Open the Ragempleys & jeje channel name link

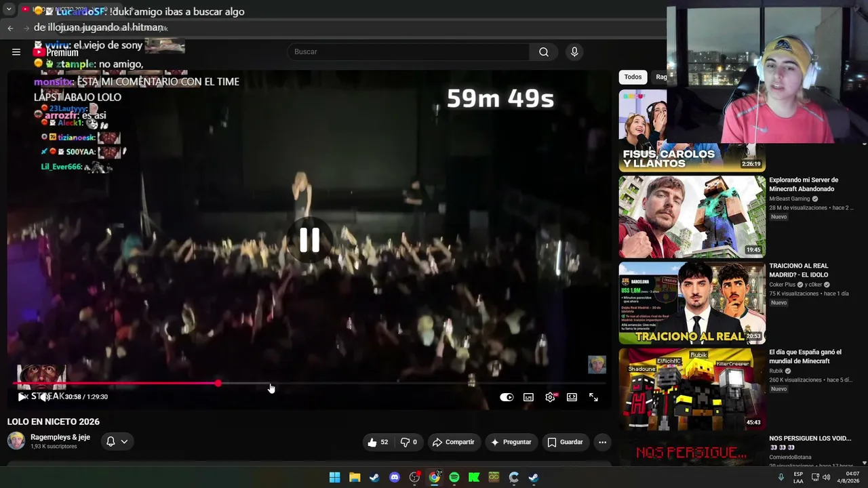point(60,437)
